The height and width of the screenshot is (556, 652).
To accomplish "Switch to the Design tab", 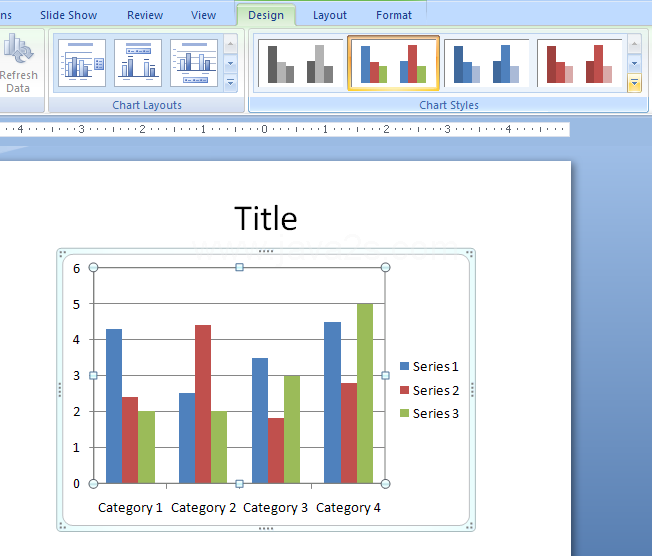I will pos(266,15).
